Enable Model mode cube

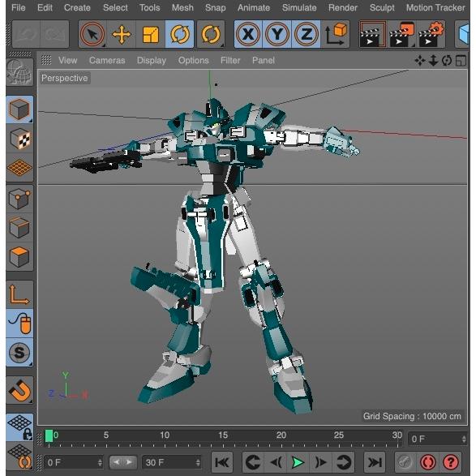click(x=19, y=109)
